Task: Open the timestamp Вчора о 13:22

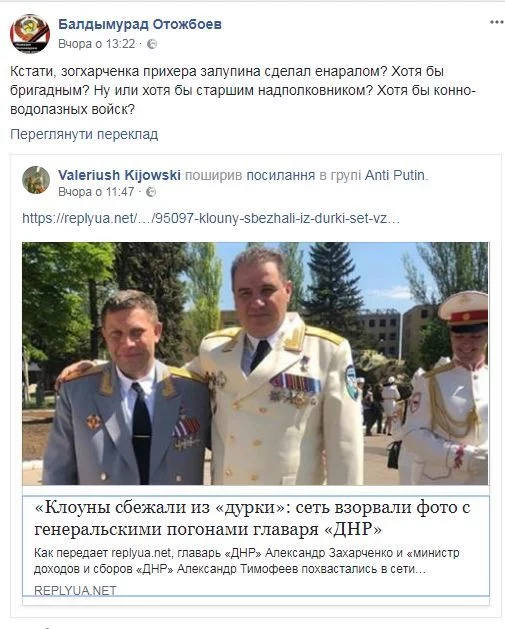Action: pos(97,43)
